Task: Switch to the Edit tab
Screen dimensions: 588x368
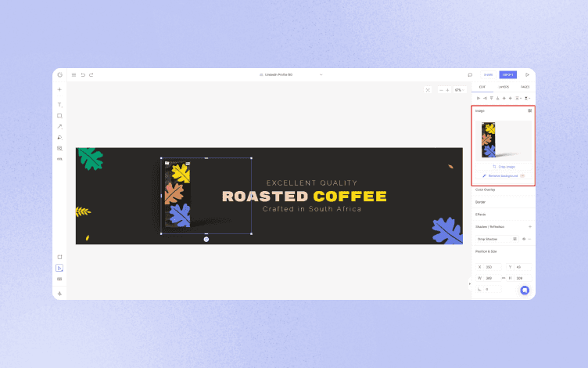Action: [482, 87]
